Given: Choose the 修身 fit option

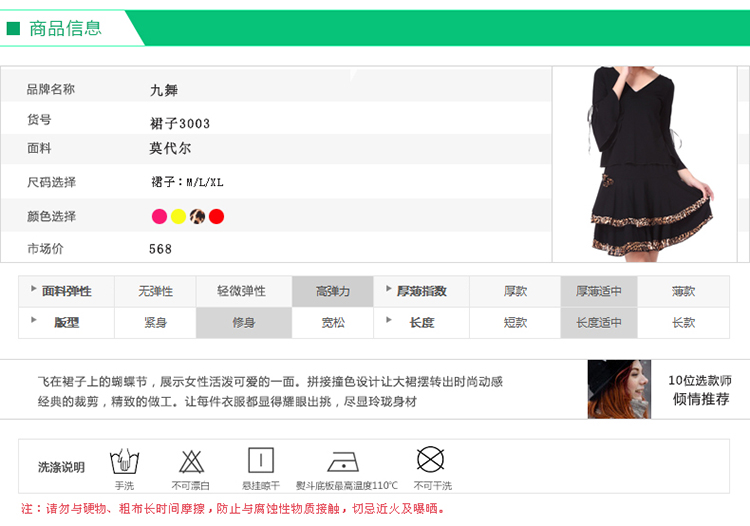Looking at the screenshot, I should pyautogui.click(x=244, y=322).
